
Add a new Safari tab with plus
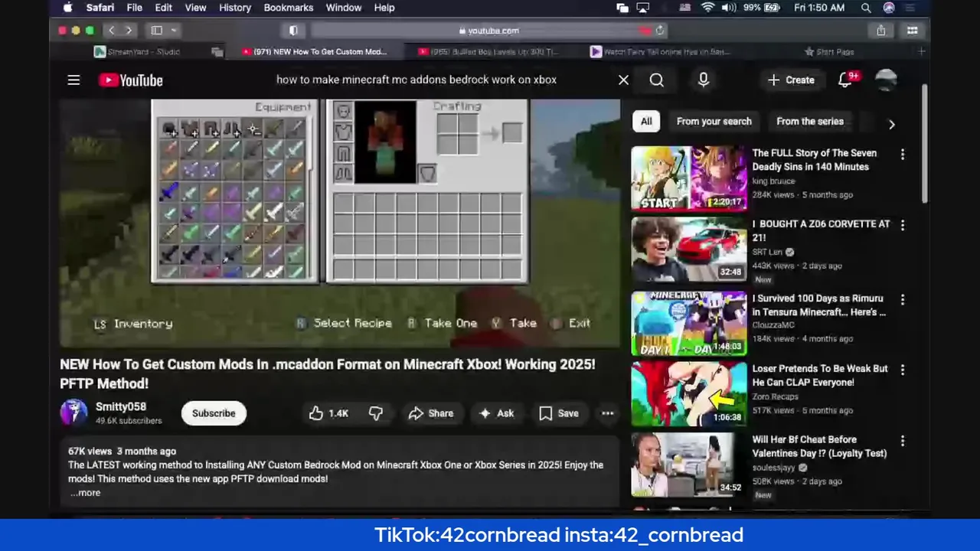click(921, 51)
